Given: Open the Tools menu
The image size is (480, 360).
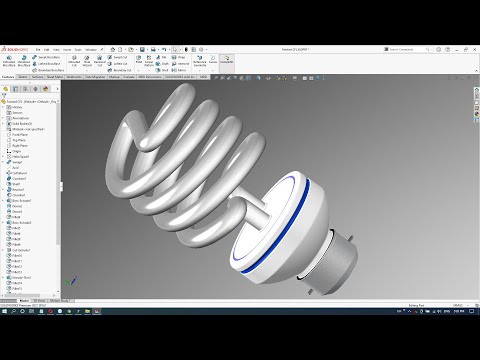Looking at the screenshot, I should pyautogui.click(x=78, y=49).
